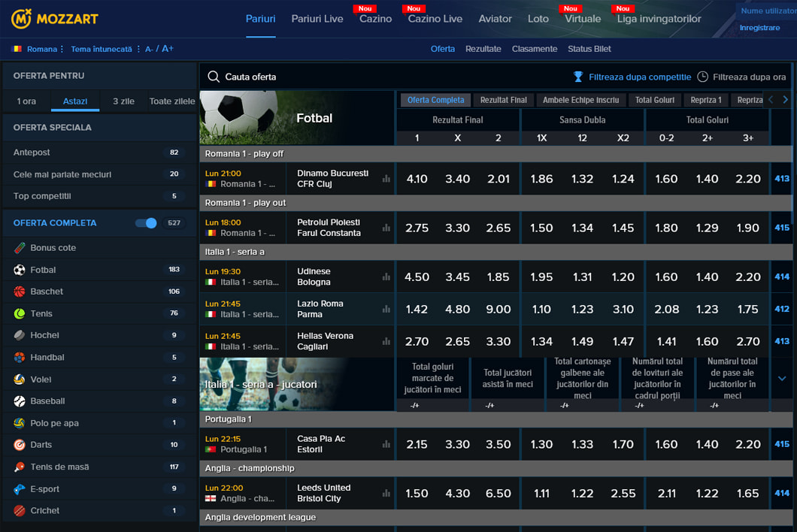
Task: Click the Inregistrare registration link
Action: tap(759, 28)
